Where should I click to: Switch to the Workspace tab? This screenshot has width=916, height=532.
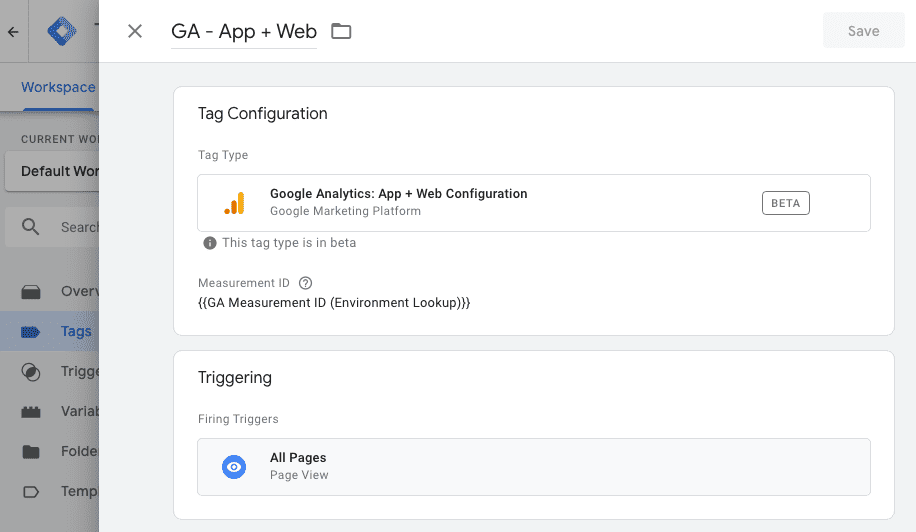coord(58,88)
